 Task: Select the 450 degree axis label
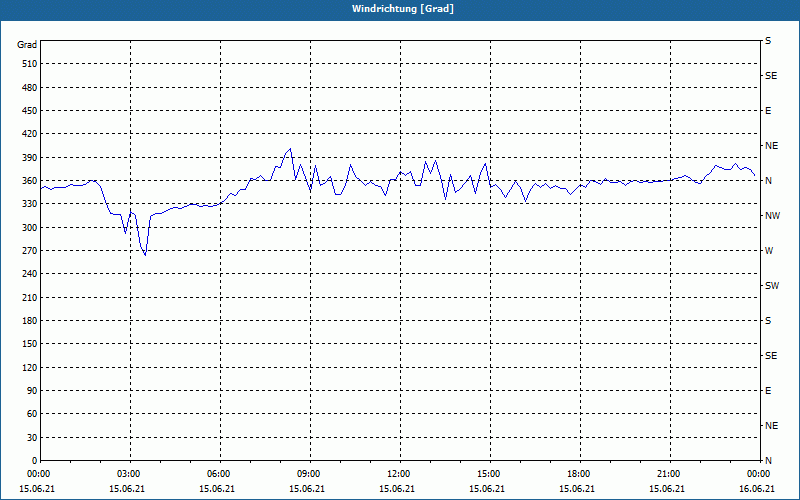[x=29, y=111]
